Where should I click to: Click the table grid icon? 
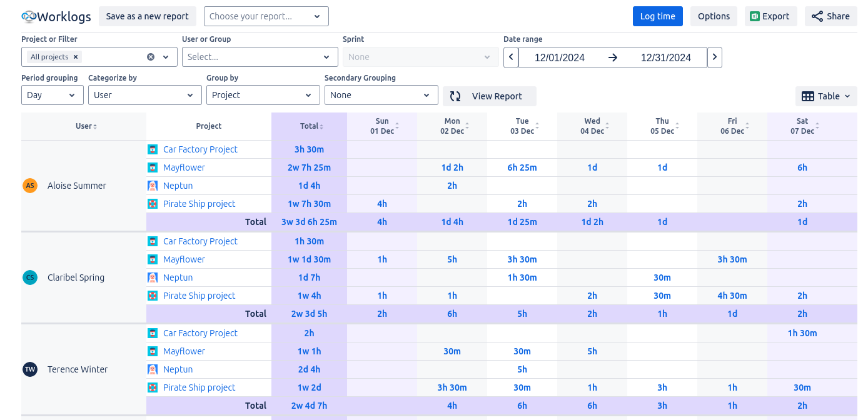[808, 96]
